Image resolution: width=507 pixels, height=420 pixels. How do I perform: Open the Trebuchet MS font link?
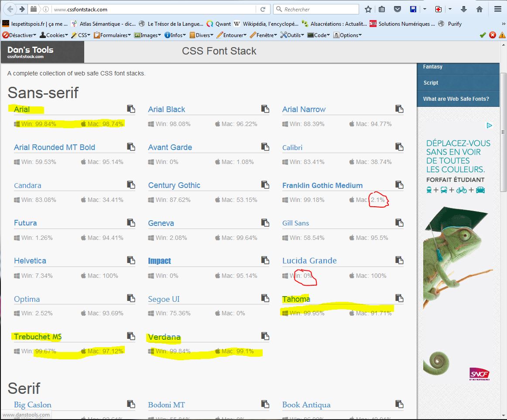click(38, 337)
